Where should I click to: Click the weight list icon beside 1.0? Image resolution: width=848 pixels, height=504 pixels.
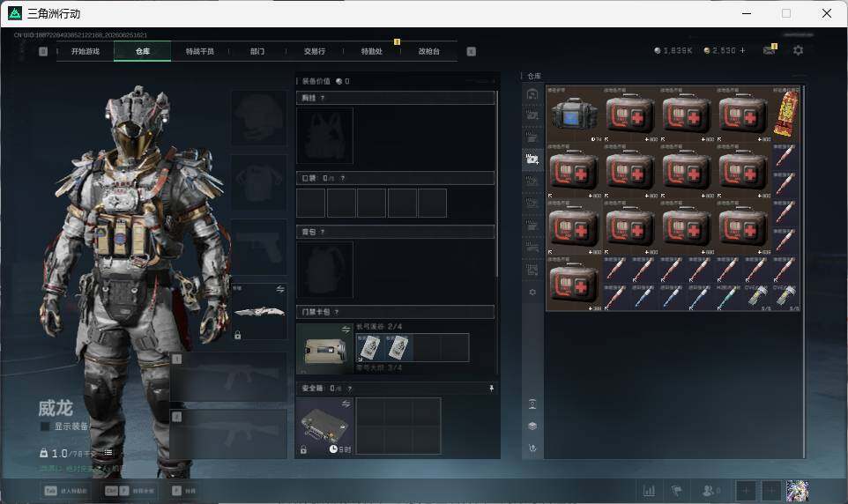(x=108, y=453)
